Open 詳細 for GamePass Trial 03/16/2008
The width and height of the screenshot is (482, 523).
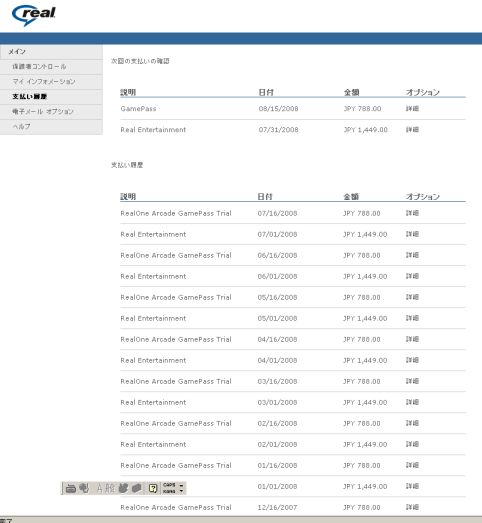pos(412,381)
